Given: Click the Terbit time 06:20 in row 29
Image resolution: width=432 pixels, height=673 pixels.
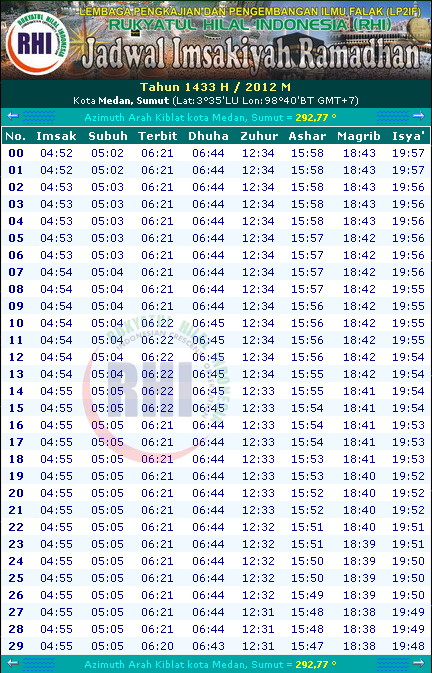Looking at the screenshot, I should coord(157,646).
